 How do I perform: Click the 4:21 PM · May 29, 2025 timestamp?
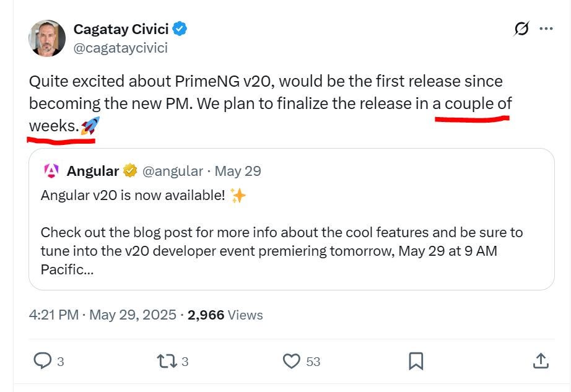click(102, 315)
